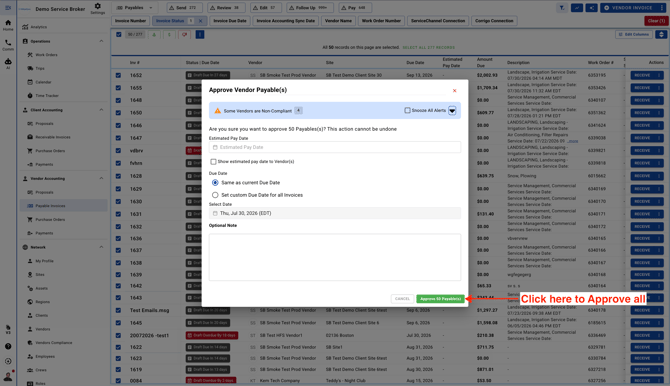Open the help question mark icon
Screen dimensions: 670x386
coord(8,346)
